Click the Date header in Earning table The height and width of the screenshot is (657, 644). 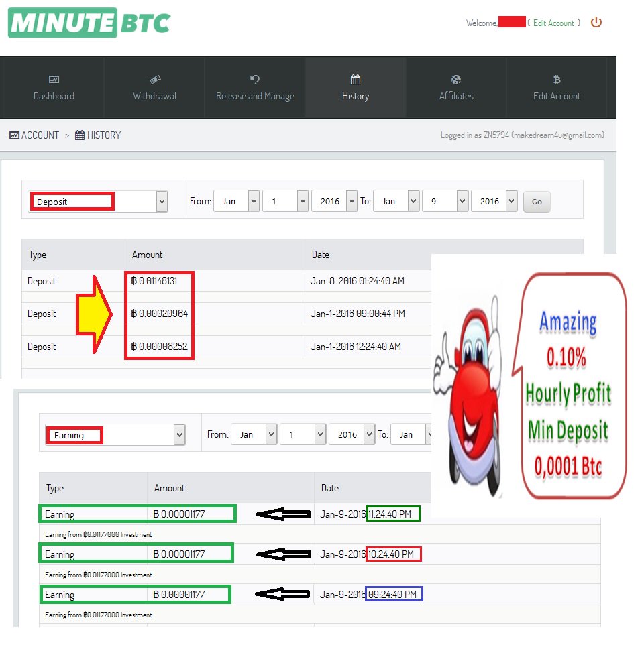(x=330, y=488)
